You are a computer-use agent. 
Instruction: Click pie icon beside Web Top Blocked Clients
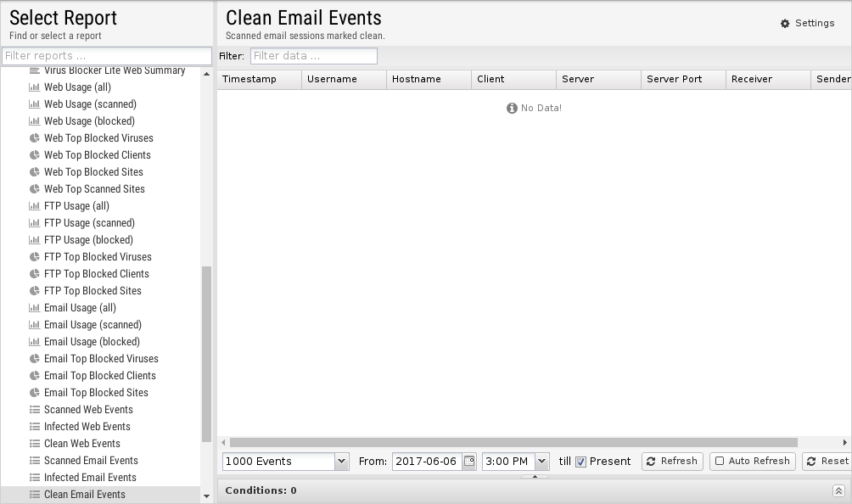pos(34,154)
